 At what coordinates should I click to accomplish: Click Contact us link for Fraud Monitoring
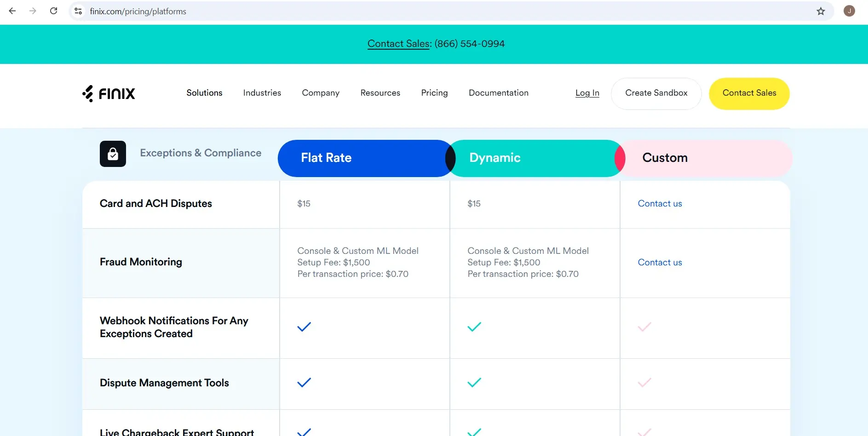[660, 263]
